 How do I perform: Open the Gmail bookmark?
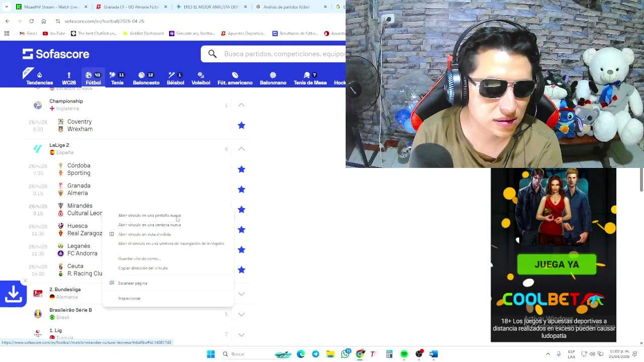pos(28,33)
